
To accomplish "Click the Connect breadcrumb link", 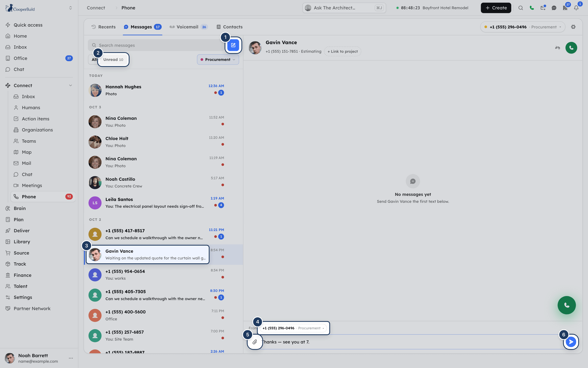I will (96, 8).
